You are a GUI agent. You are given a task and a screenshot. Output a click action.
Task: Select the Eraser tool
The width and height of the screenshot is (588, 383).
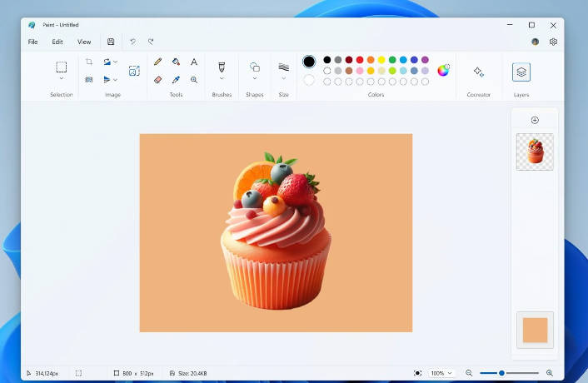tap(158, 79)
